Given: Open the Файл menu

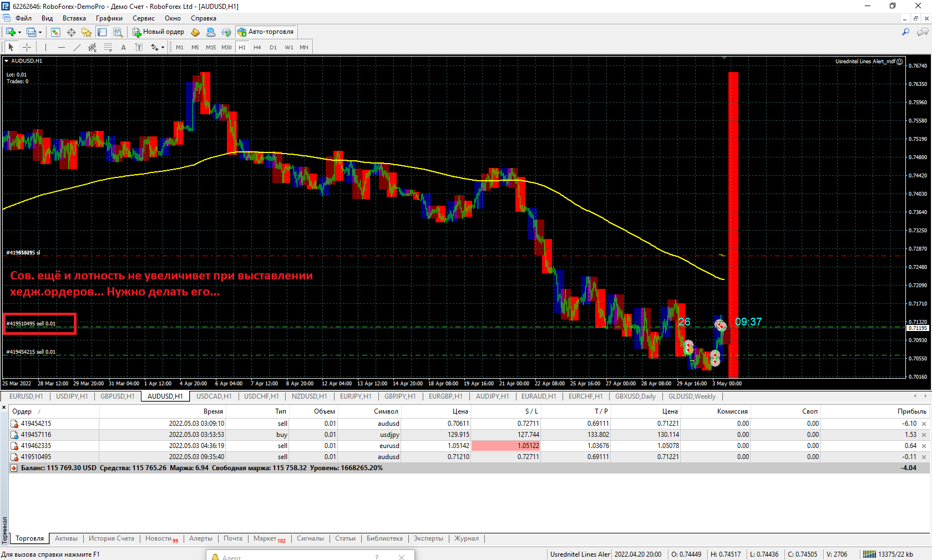Looking at the screenshot, I should pos(23,18).
